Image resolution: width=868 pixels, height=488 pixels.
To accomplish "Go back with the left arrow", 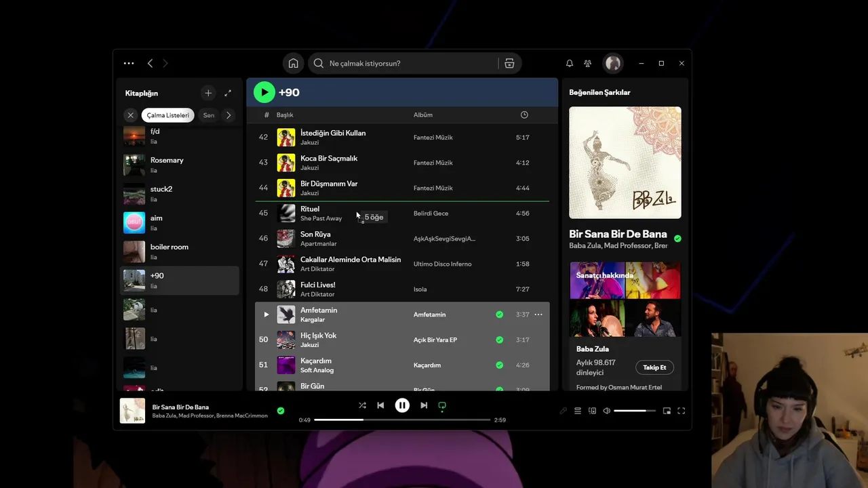I will pyautogui.click(x=150, y=63).
